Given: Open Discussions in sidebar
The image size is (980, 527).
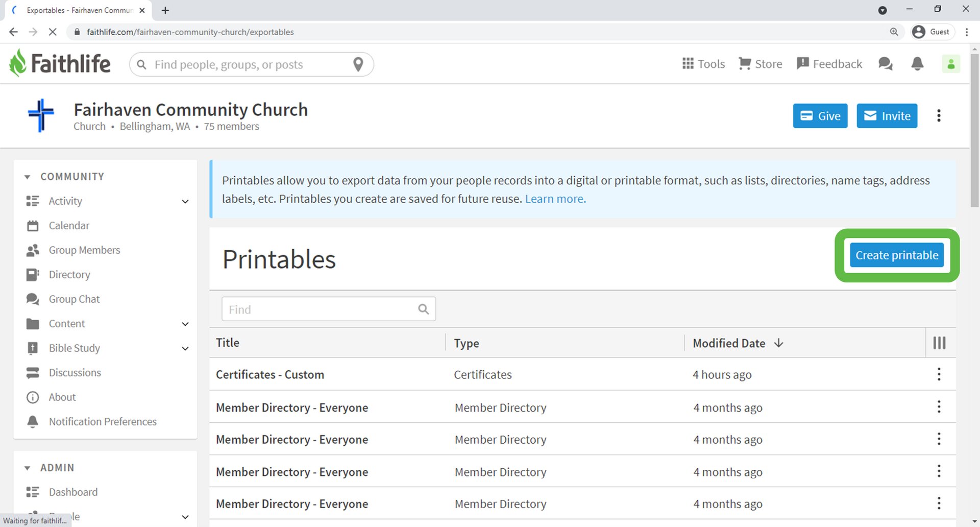Looking at the screenshot, I should point(75,372).
